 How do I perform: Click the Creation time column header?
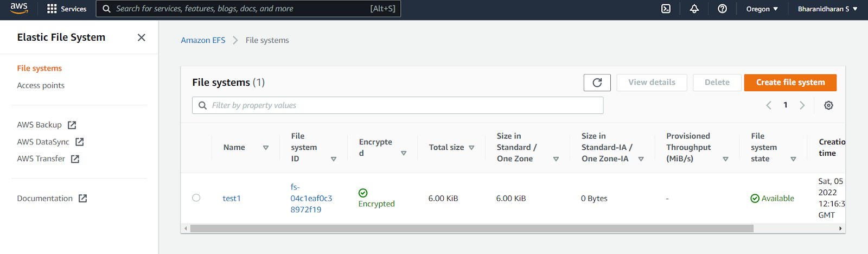coord(832,148)
